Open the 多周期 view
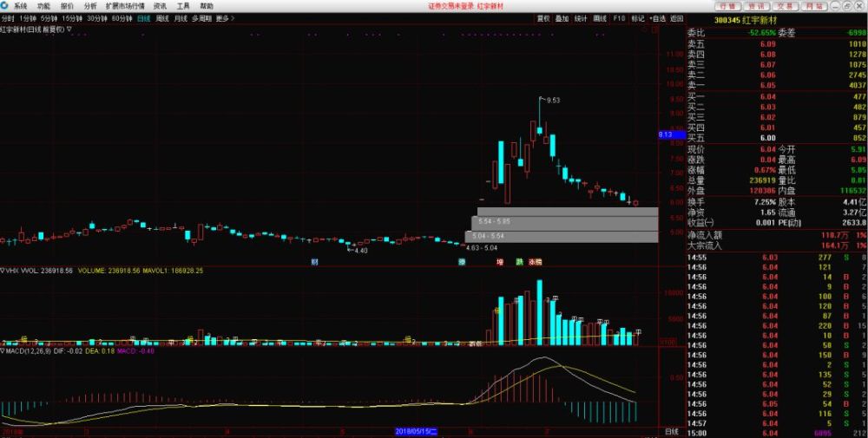This screenshot has width=868, height=438. pyautogui.click(x=201, y=18)
